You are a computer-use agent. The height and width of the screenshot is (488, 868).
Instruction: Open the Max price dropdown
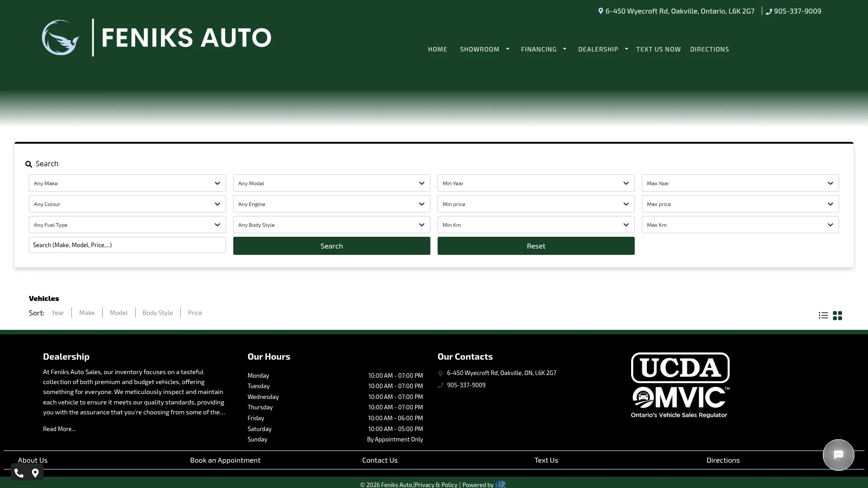tap(741, 204)
